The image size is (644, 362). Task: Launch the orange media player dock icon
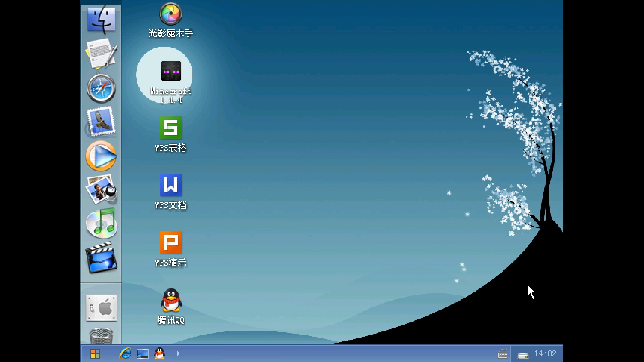[x=101, y=156]
